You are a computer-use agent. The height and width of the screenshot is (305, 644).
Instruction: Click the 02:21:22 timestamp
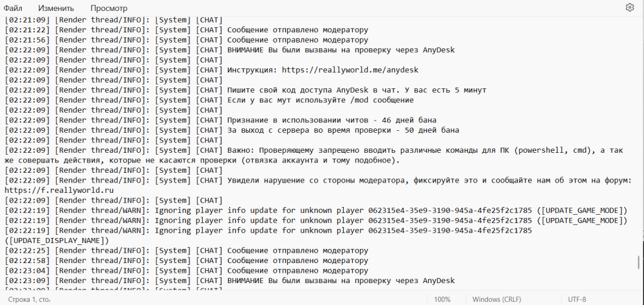click(x=27, y=30)
